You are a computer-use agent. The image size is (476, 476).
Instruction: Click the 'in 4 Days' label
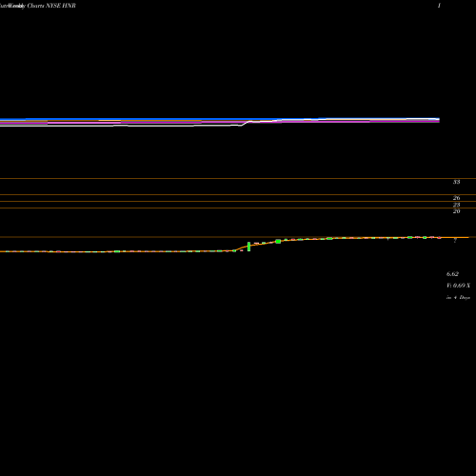click(x=458, y=298)
